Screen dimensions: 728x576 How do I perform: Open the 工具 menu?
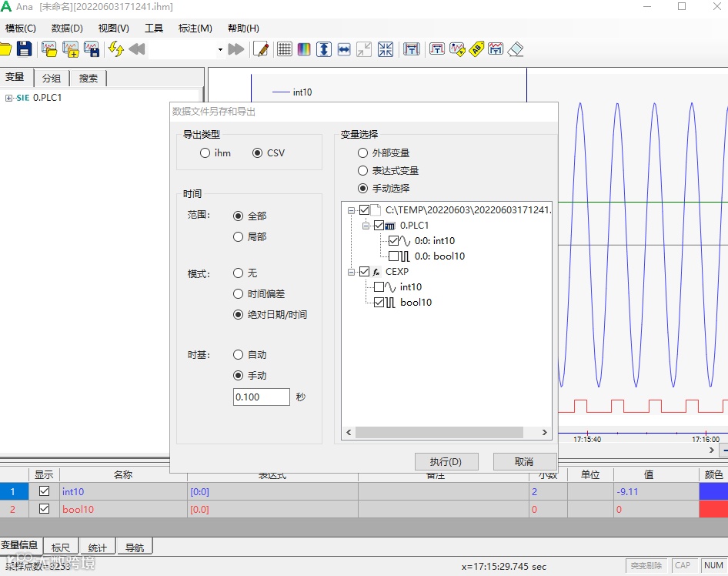pyautogui.click(x=154, y=28)
